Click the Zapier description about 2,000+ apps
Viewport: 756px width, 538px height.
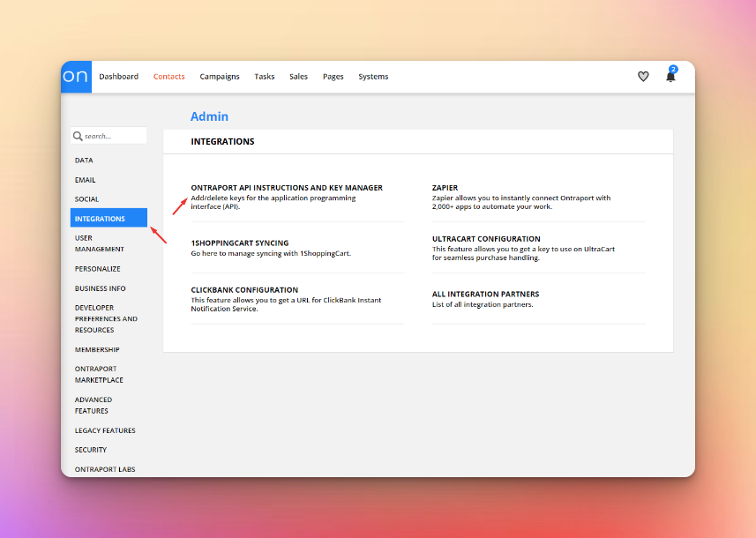tap(521, 203)
